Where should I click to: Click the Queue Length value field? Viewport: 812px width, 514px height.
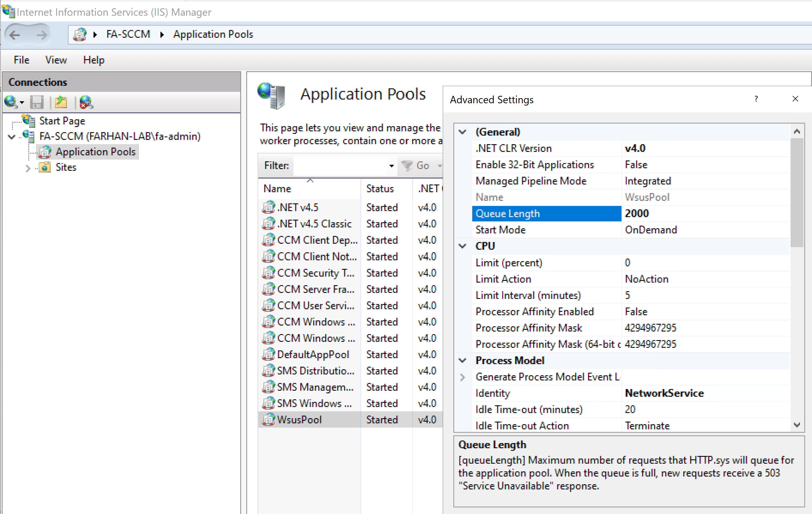[x=705, y=213]
